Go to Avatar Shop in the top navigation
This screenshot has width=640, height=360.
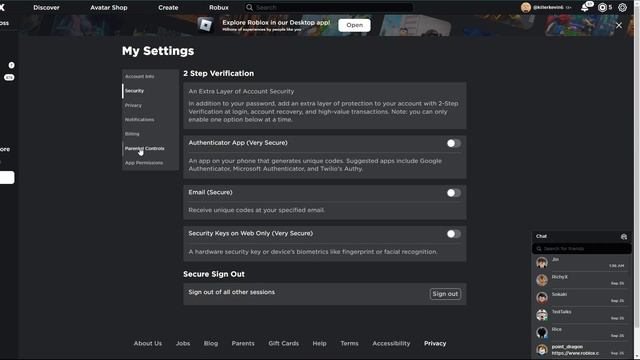[x=109, y=7]
